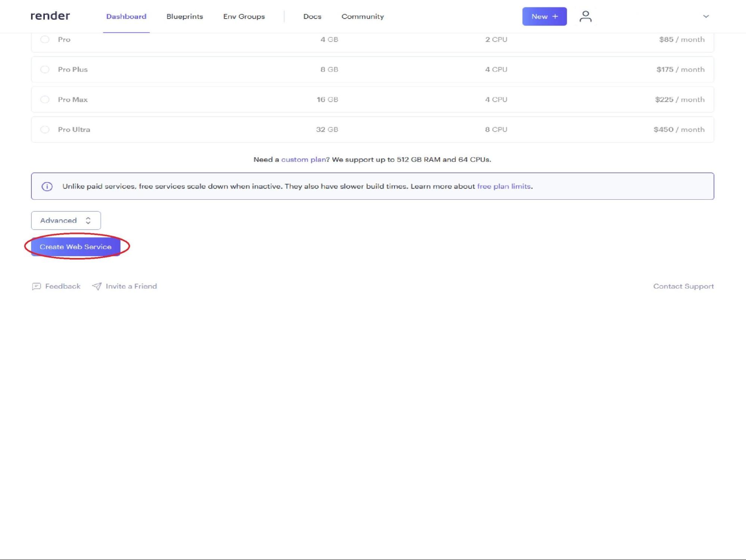Image resolution: width=746 pixels, height=560 pixels.
Task: Click the info icon in the free services notice
Action: pos(48,186)
